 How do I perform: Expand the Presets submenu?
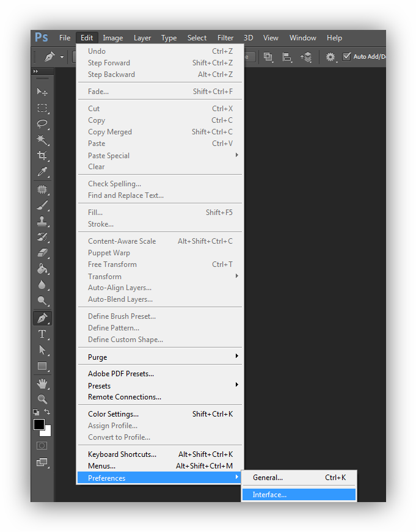(x=160, y=385)
